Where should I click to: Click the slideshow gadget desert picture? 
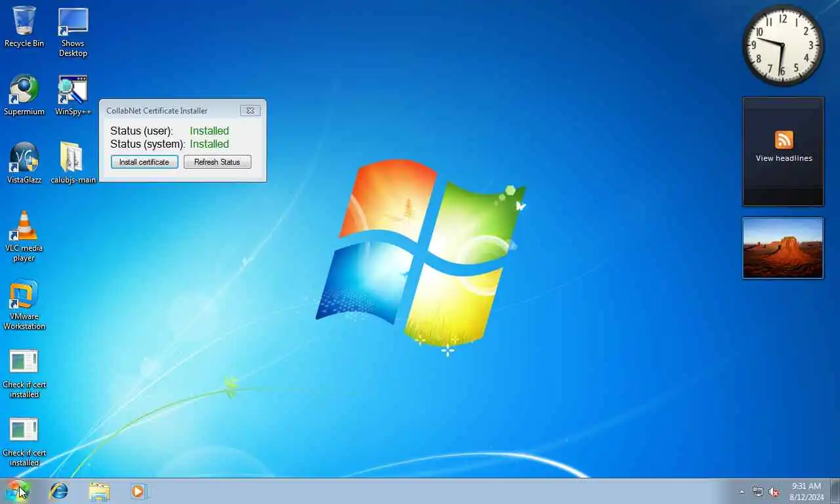783,248
